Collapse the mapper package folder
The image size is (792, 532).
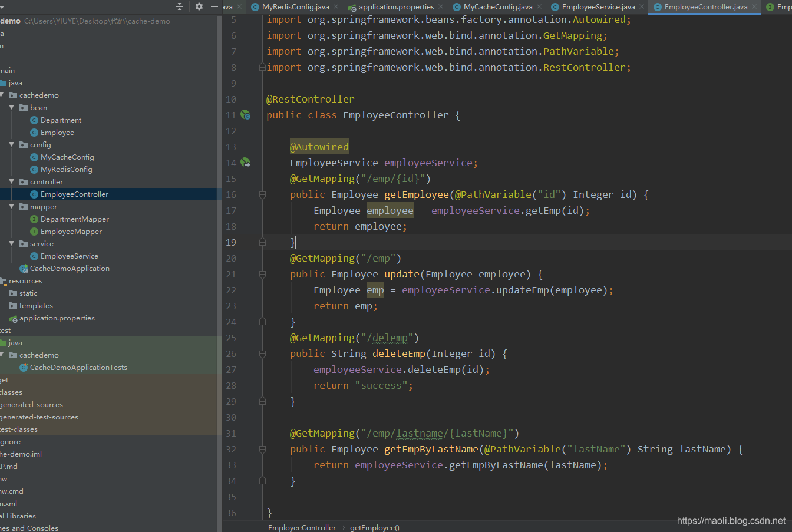tap(12, 206)
